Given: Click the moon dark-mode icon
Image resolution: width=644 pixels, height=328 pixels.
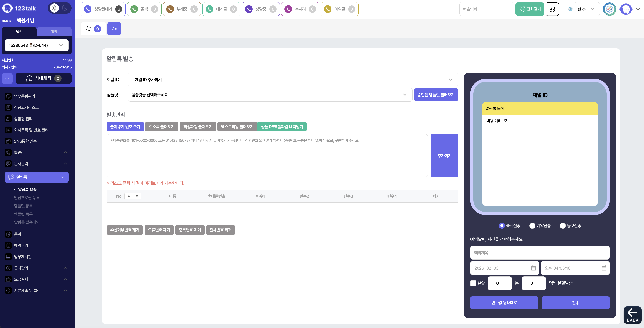Looking at the screenshot, I should click(65, 8).
